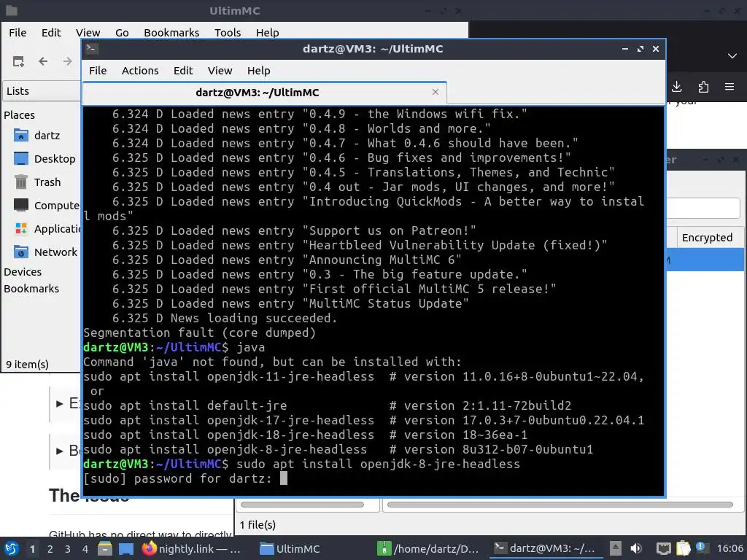Click the Bookmarks heading in the sidebar
747x560 pixels.
tap(31, 289)
